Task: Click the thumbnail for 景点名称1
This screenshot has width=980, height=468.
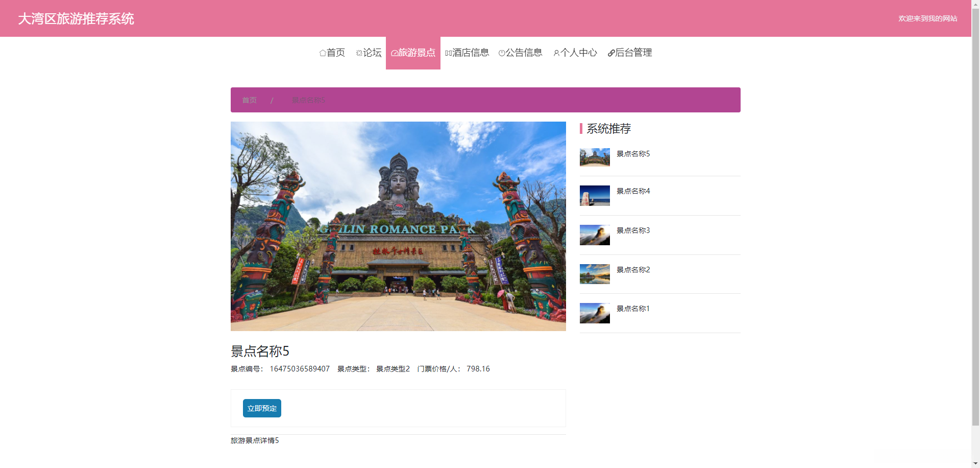Action: [595, 313]
